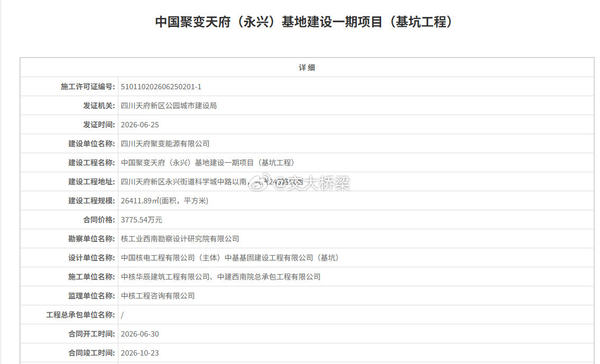
Task: Click the label 合同价格
Action: (x=99, y=220)
